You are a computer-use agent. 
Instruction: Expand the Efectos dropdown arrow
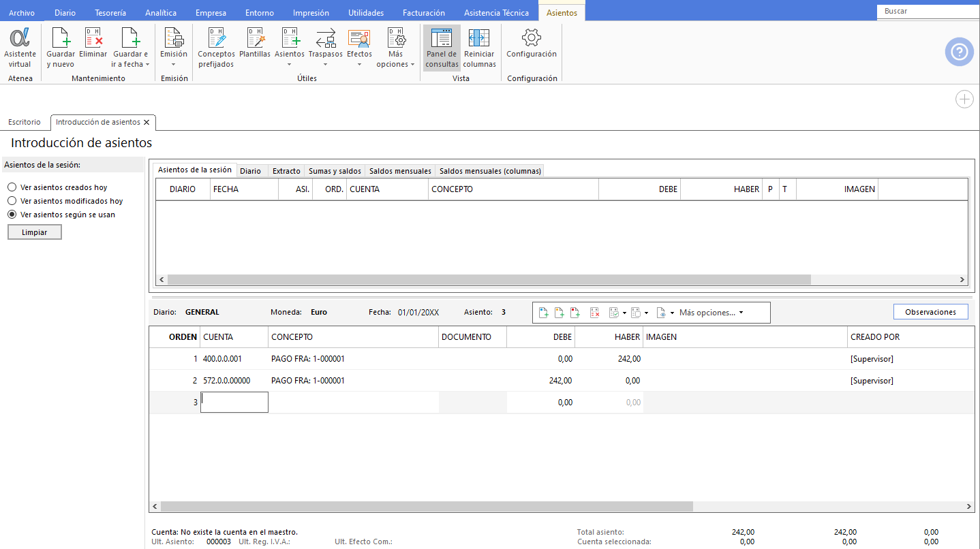tap(359, 65)
